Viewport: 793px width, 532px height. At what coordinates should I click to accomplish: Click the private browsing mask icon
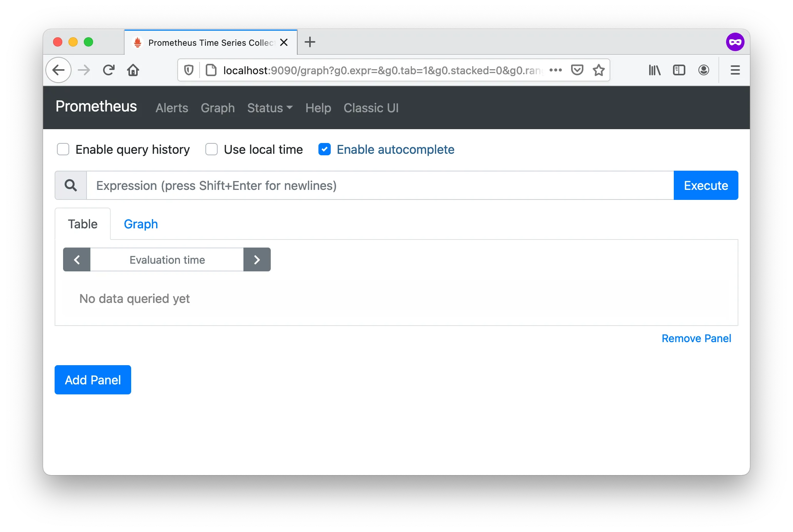[735, 42]
